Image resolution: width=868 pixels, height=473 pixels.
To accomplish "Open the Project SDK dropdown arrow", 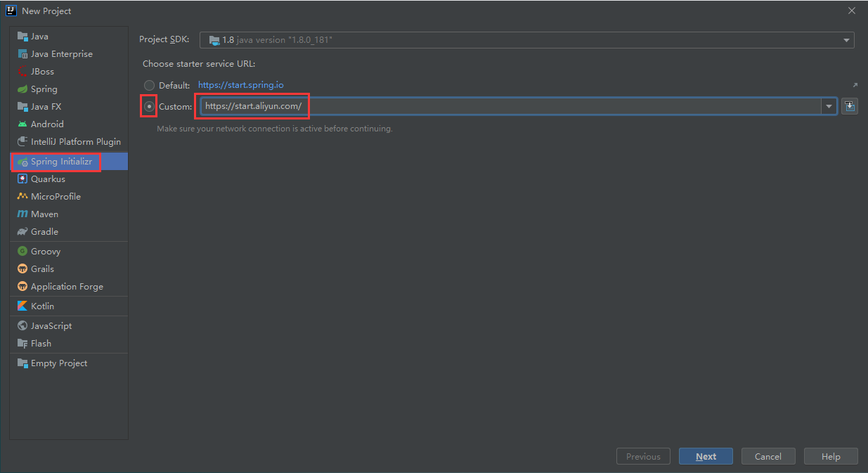I will (x=846, y=40).
